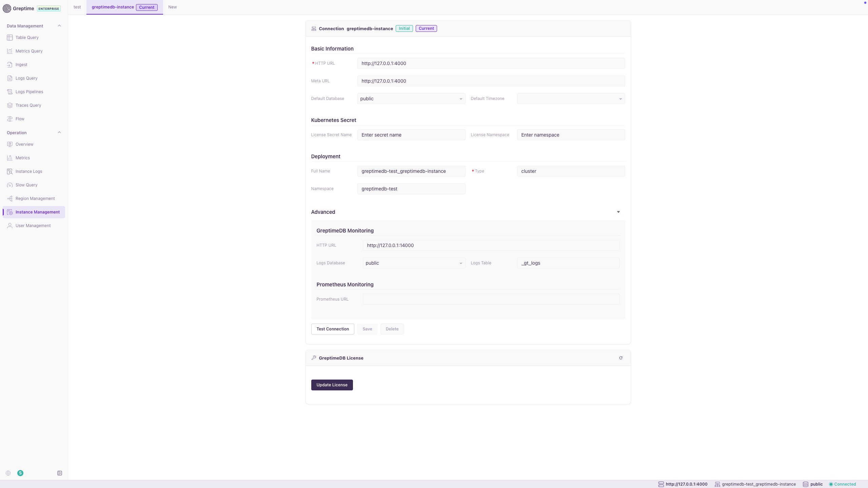Collapse the sidebar with the panel icon
Screen dimensions: 868x488
(x=60, y=473)
